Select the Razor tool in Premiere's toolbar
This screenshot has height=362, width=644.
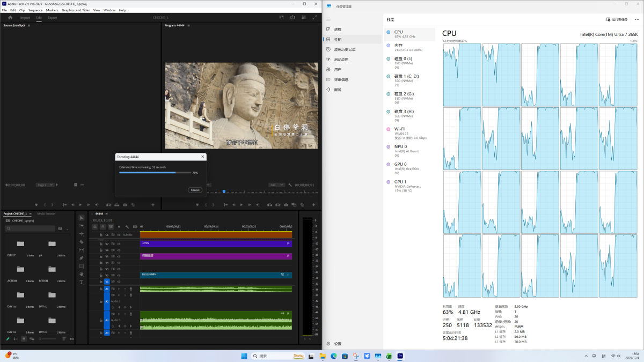point(82,242)
